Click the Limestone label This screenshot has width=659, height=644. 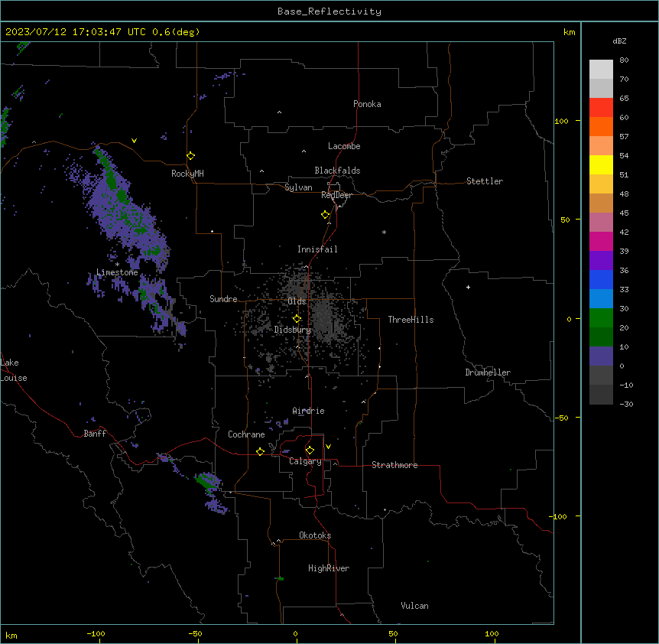tap(117, 272)
